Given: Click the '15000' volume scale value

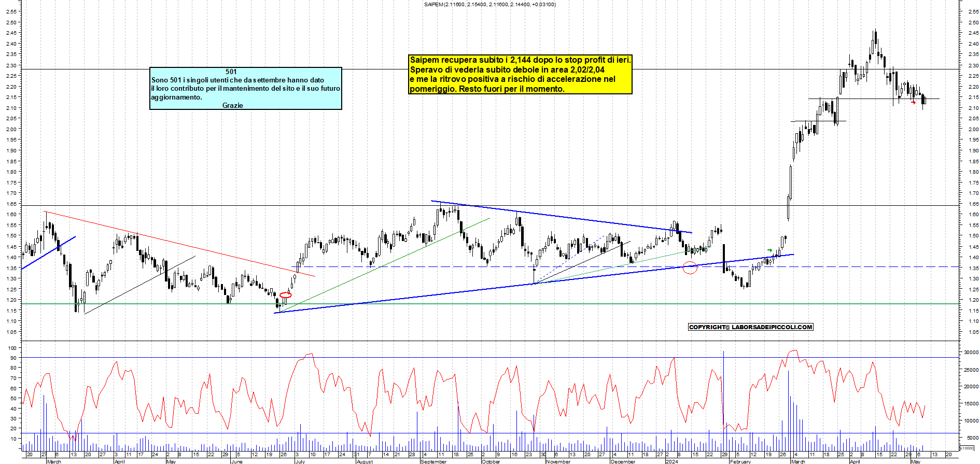Looking at the screenshot, I should [x=971, y=404].
